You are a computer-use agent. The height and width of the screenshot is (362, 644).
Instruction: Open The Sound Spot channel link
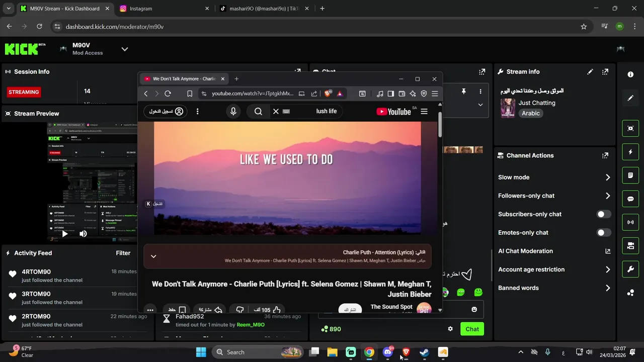point(391,307)
